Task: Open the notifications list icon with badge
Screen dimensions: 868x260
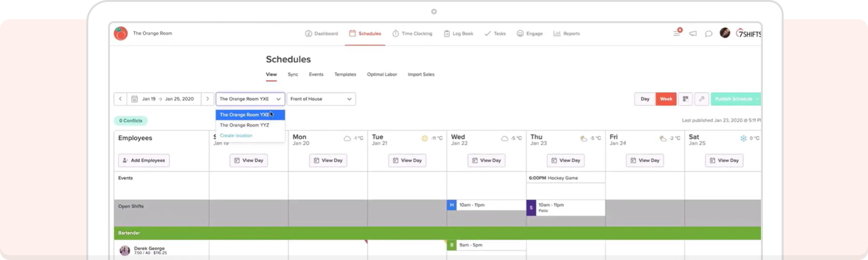Action: (x=677, y=33)
